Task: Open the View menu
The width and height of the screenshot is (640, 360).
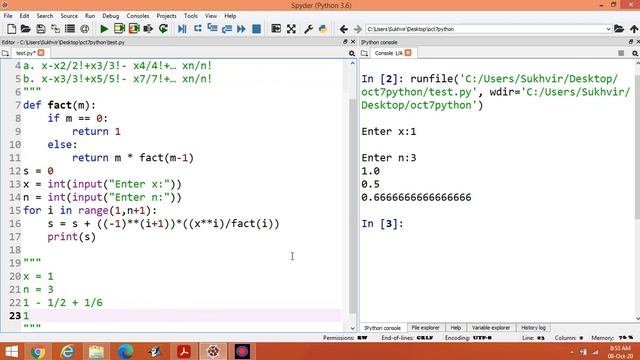Action: pyautogui.click(x=211, y=16)
